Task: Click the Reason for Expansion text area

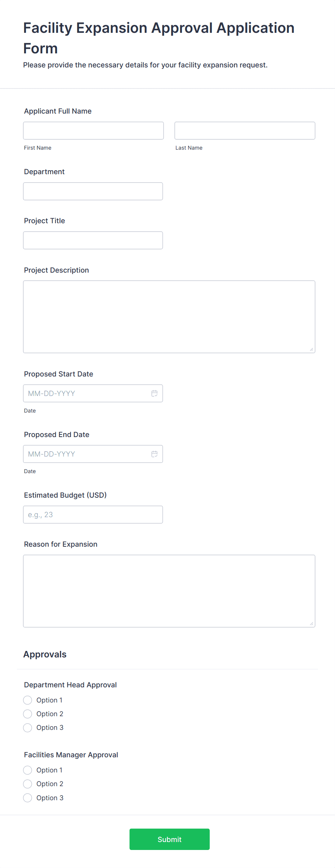Action: pyautogui.click(x=169, y=590)
